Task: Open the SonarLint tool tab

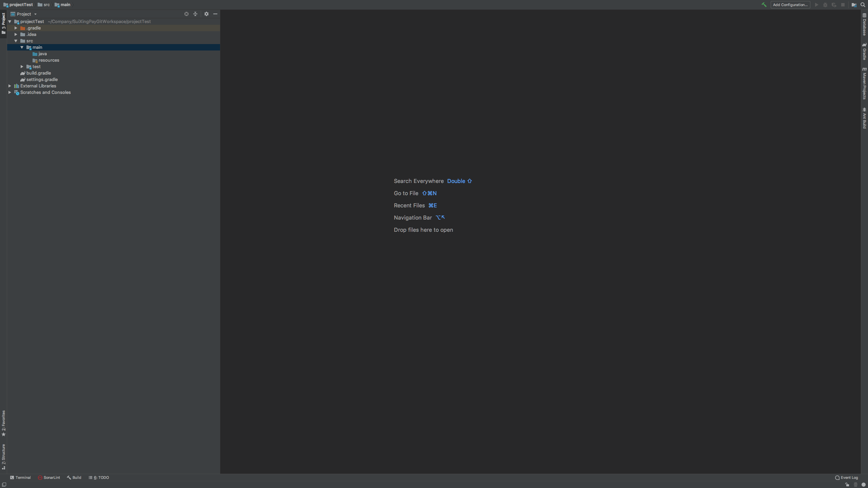Action: point(49,477)
